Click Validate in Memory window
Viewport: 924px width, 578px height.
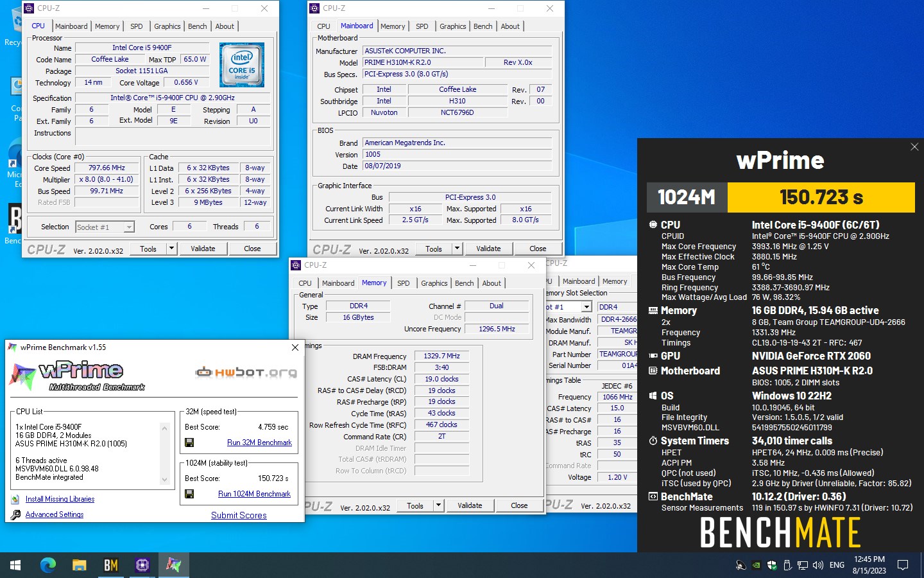pos(470,505)
